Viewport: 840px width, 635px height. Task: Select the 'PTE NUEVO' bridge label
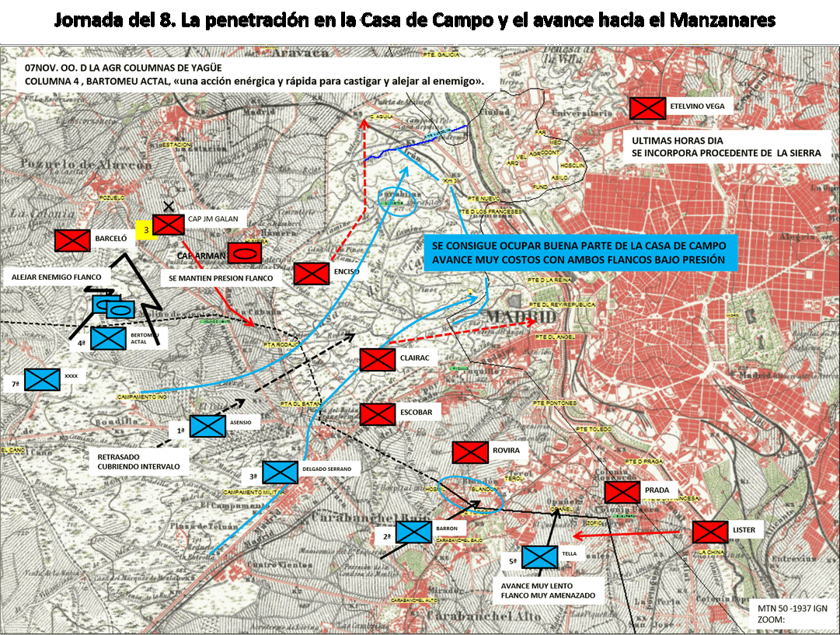point(484,199)
